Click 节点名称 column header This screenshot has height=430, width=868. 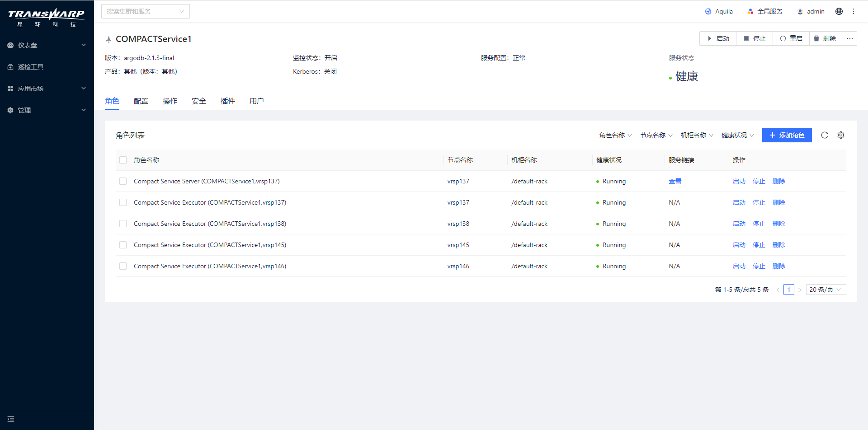click(x=460, y=160)
